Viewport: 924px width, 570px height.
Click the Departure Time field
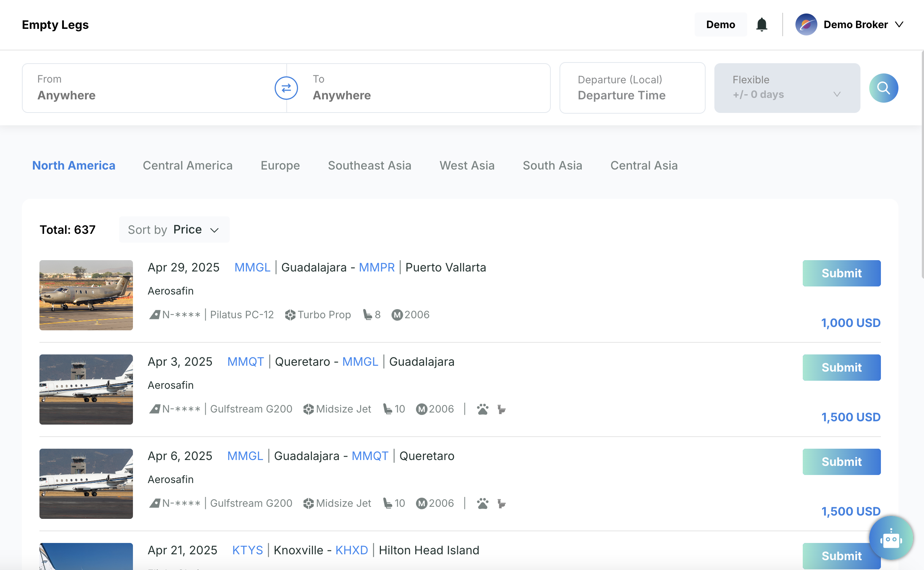pyautogui.click(x=632, y=88)
